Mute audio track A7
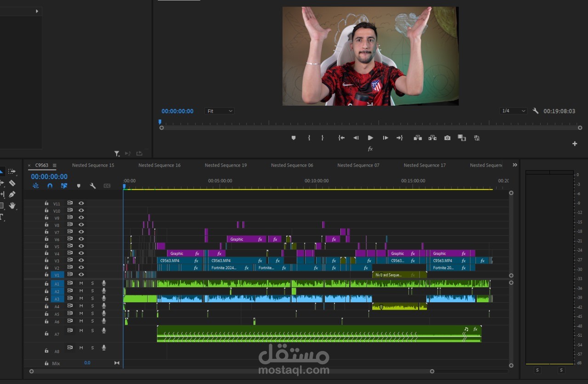The image size is (588, 384). click(x=81, y=331)
